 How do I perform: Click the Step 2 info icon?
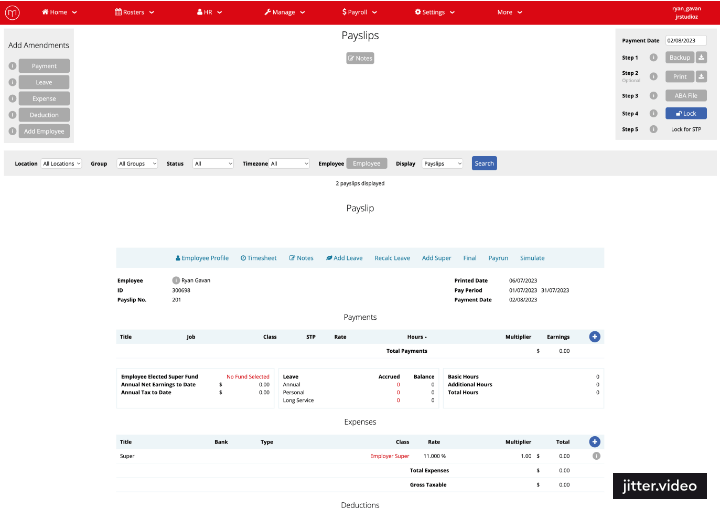pyautogui.click(x=653, y=76)
